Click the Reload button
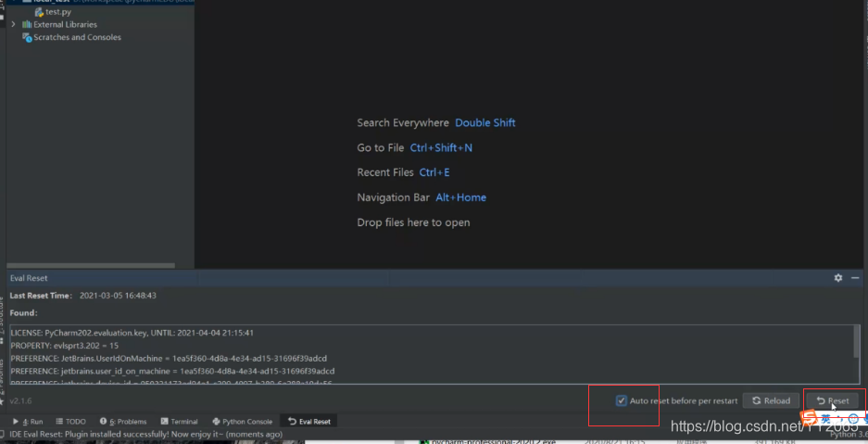 click(771, 400)
